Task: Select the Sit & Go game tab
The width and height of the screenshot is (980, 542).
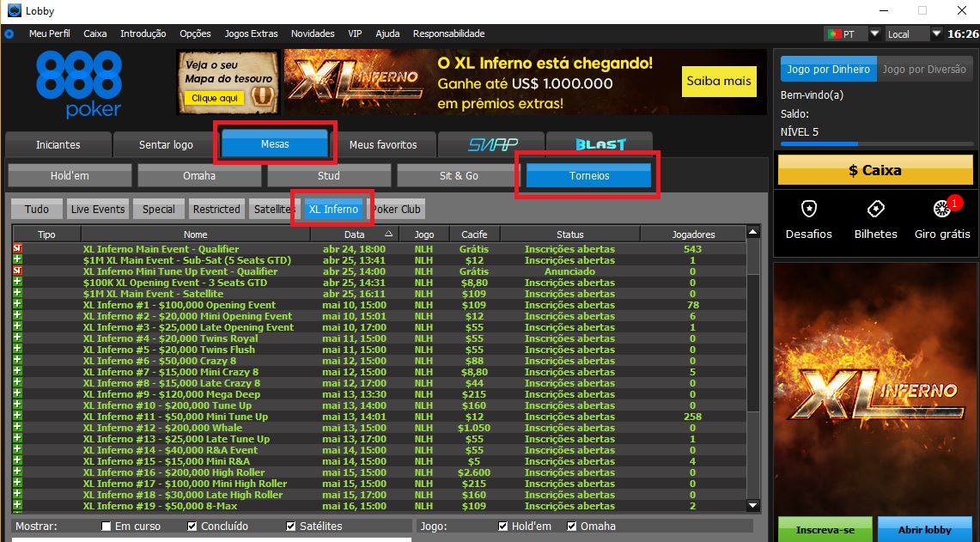Action: coord(459,176)
